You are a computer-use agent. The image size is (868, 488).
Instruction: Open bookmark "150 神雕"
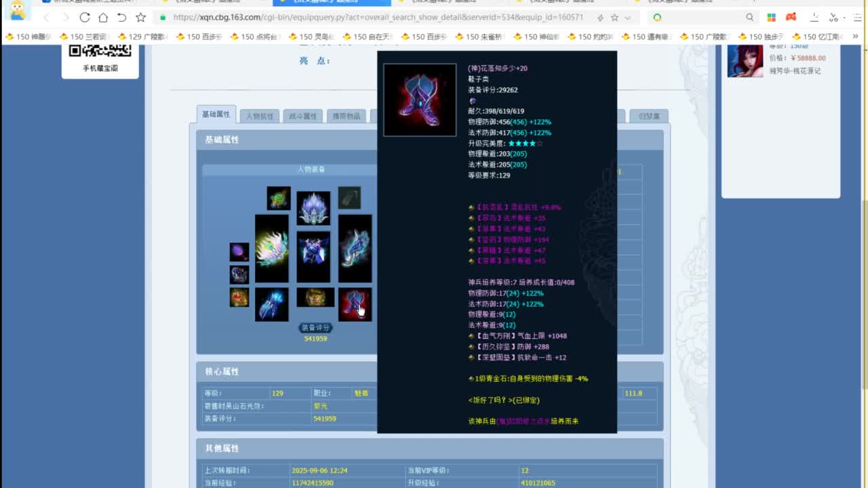pyautogui.click(x=28, y=37)
